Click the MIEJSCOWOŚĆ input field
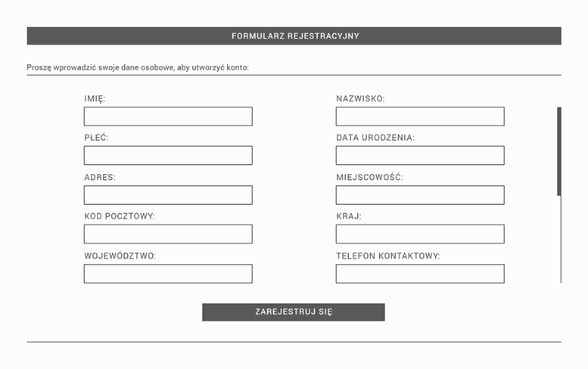588x369 pixels. pos(420,195)
